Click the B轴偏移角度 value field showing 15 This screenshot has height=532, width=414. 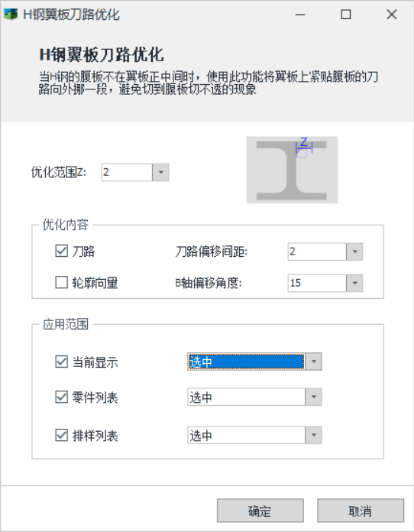(317, 283)
